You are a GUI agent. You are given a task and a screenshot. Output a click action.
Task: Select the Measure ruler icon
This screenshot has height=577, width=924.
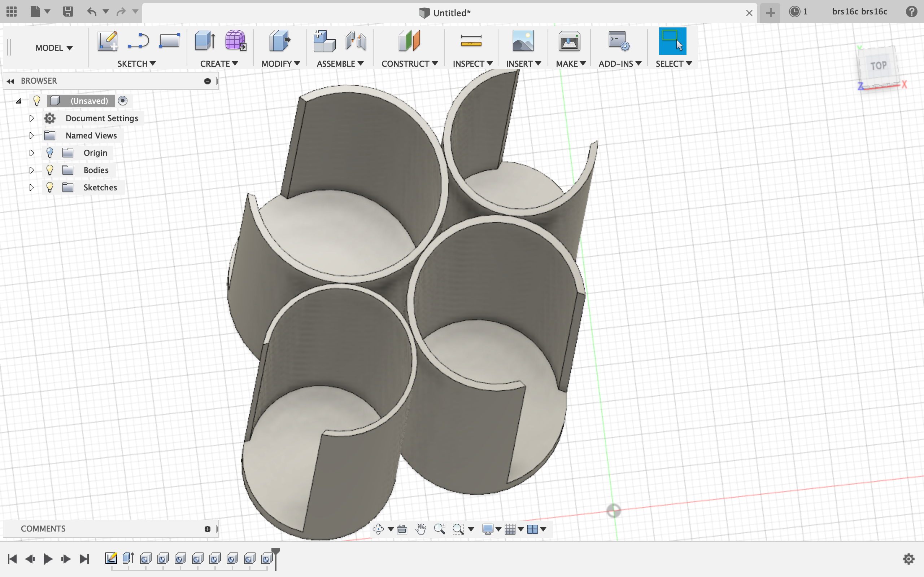471,41
